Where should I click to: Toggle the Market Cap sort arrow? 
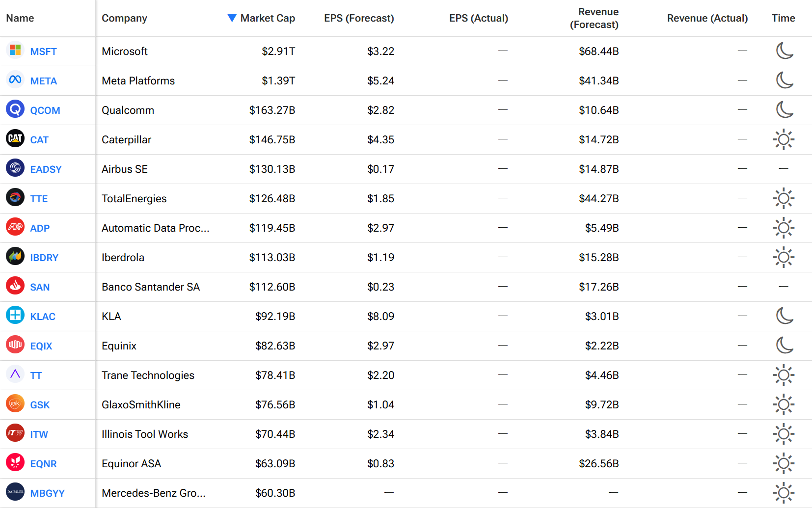tap(232, 18)
